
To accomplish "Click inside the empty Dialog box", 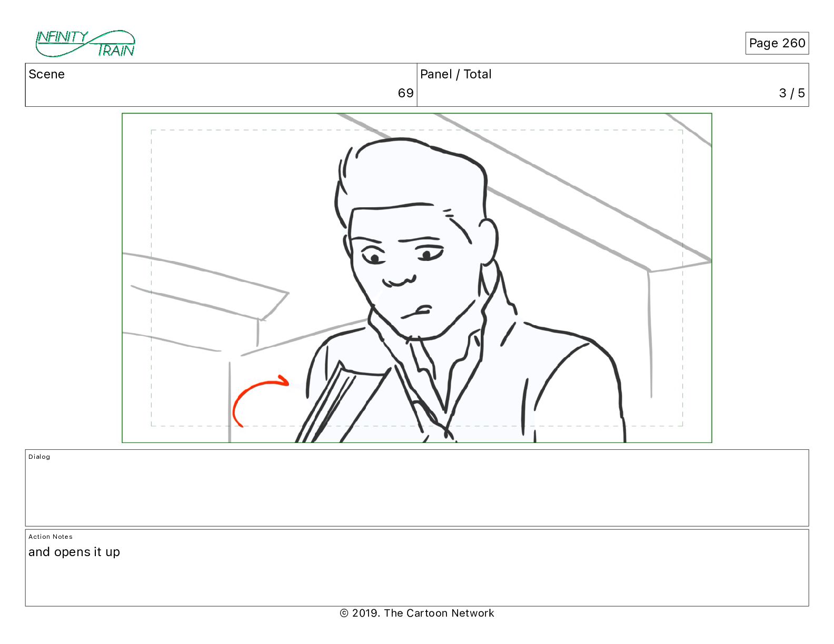I will (417, 488).
